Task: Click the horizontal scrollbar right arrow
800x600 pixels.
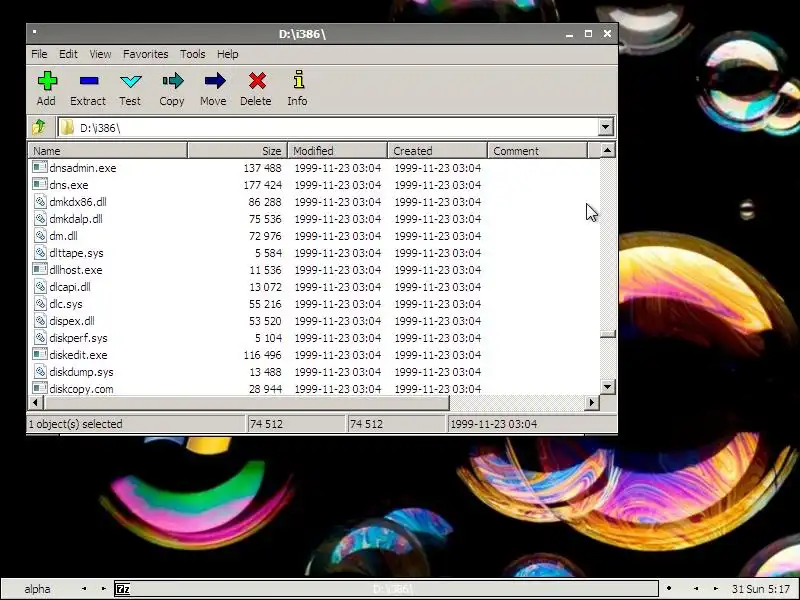Action: click(x=591, y=403)
